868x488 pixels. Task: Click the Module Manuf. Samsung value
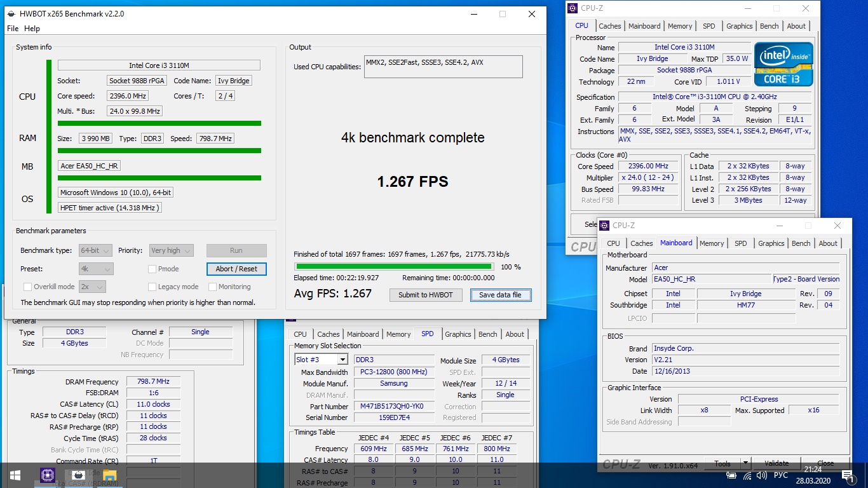pos(394,384)
